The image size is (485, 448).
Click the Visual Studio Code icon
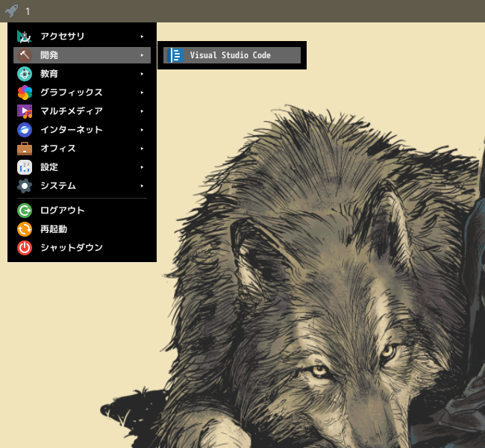175,55
